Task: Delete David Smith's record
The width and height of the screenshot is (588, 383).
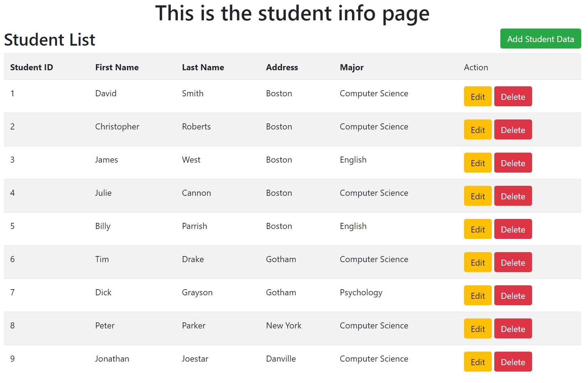Action: pyautogui.click(x=513, y=96)
